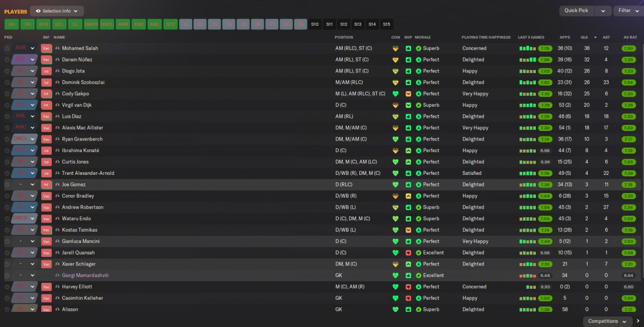Click Jarell Quansah's red sharpness icon
The height and width of the screenshot is (327, 644).
click(x=409, y=252)
